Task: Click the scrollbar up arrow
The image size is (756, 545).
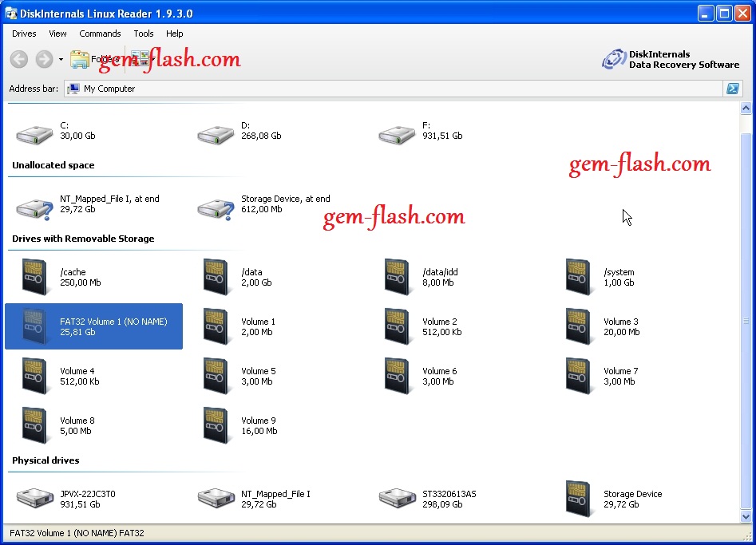Action: pos(746,109)
